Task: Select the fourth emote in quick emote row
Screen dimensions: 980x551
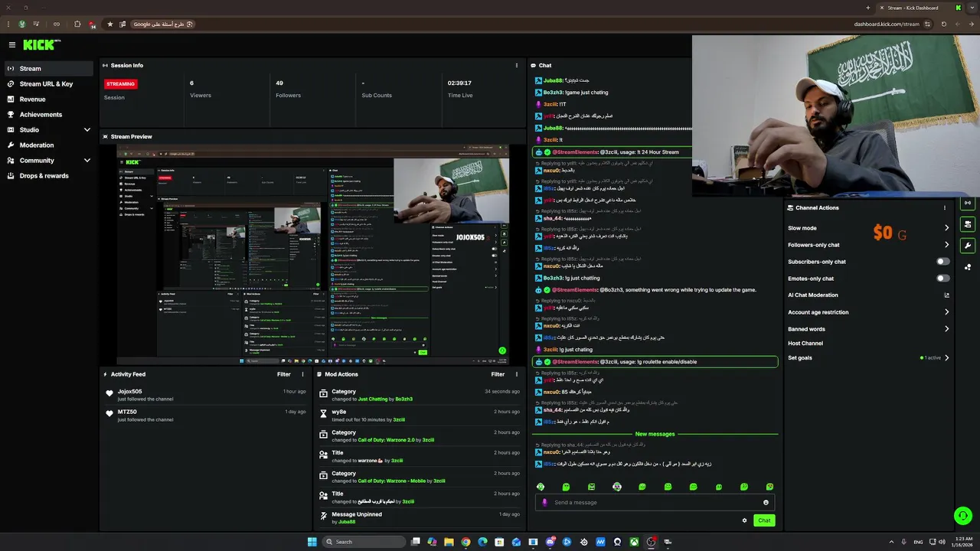Action: click(x=617, y=487)
